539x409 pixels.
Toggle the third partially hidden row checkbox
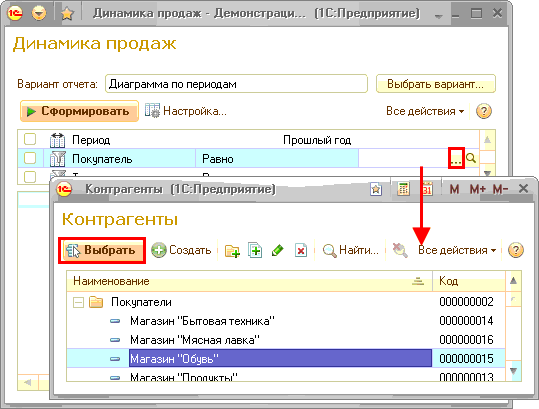pyautogui.click(x=30, y=176)
